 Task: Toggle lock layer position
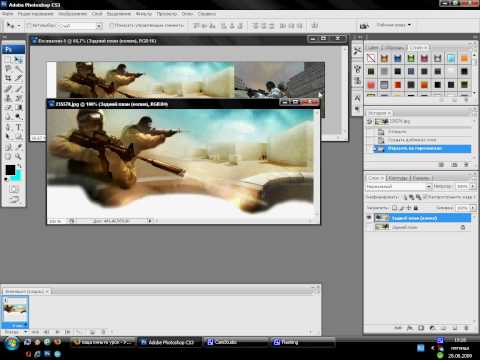coord(409,208)
